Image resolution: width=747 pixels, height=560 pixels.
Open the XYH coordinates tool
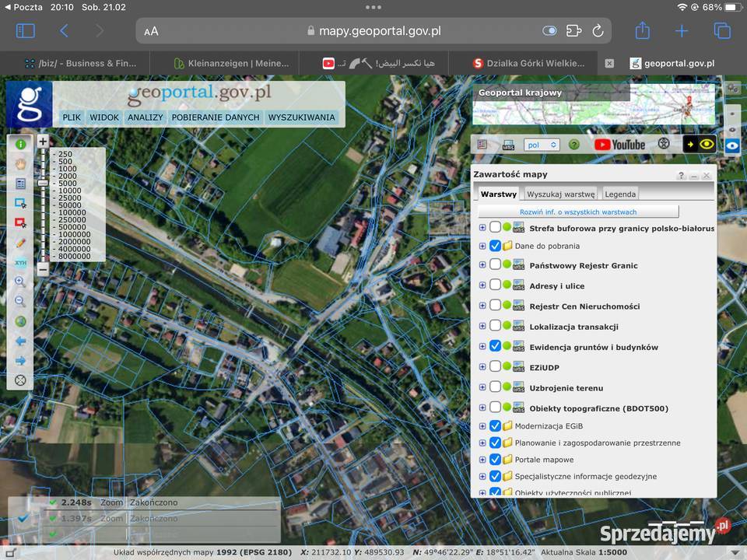tap(21, 263)
